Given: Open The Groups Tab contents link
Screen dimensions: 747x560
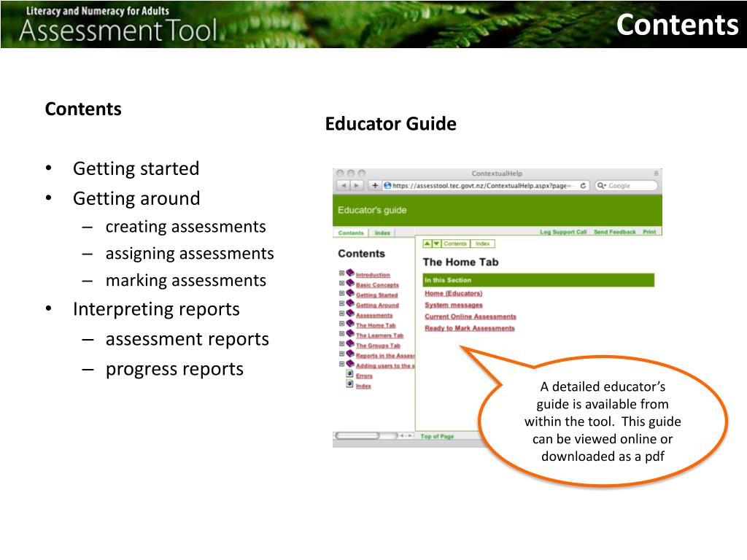Looking at the screenshot, I should point(378,346).
